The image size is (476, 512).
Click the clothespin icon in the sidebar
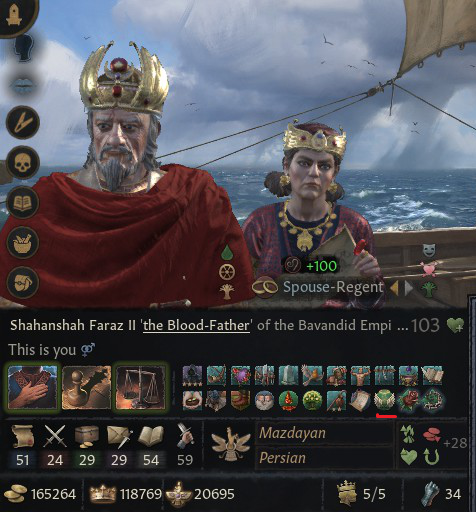point(23,123)
